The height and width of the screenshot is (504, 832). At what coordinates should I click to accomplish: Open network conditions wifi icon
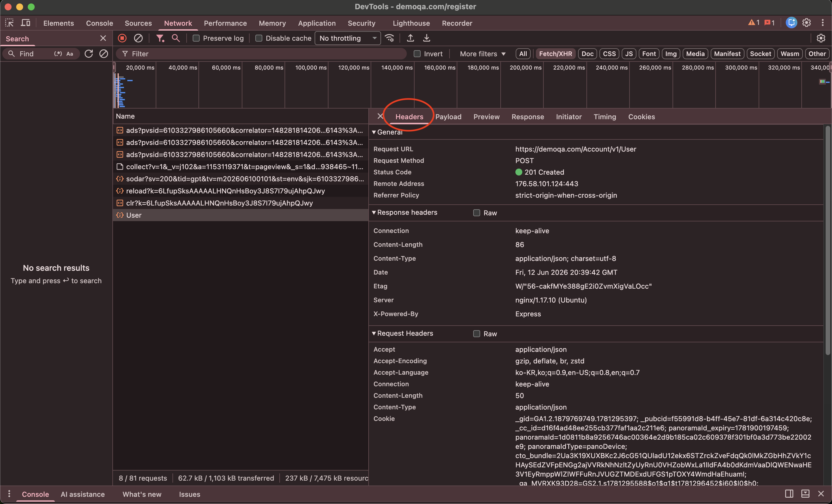(390, 38)
